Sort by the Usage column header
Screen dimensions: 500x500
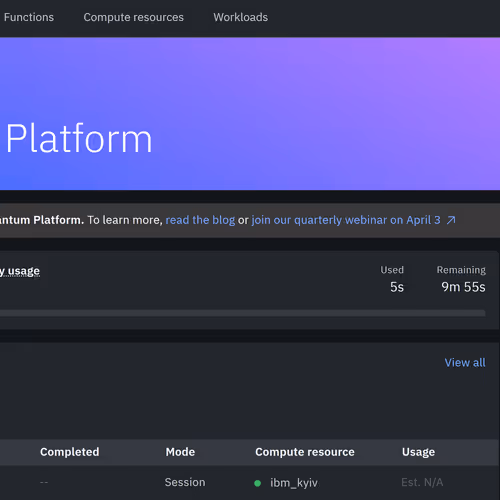418,452
